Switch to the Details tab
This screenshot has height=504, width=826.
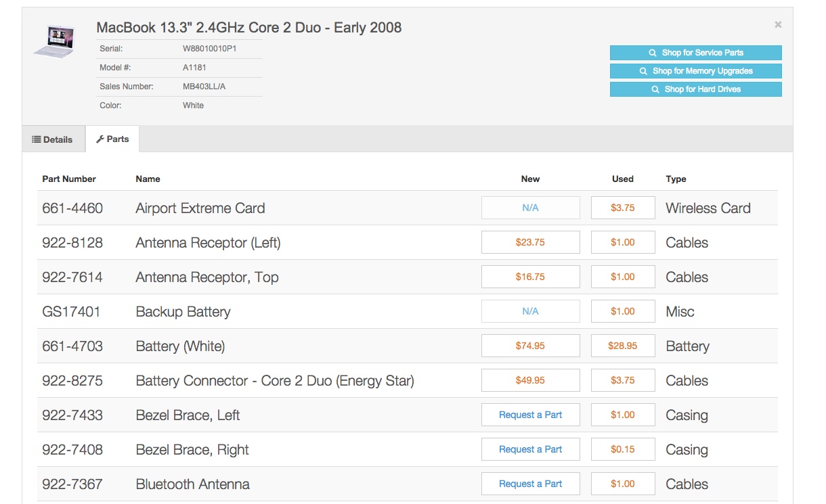pyautogui.click(x=53, y=139)
